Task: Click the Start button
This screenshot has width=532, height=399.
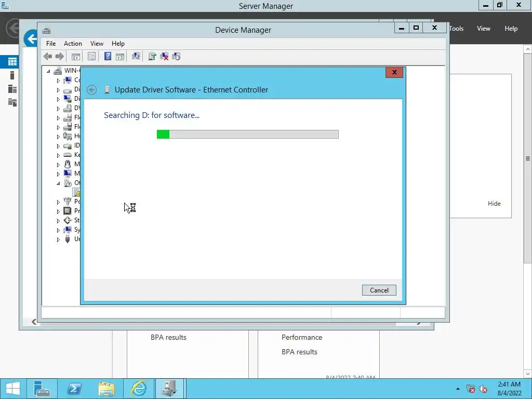Action: coord(13,389)
